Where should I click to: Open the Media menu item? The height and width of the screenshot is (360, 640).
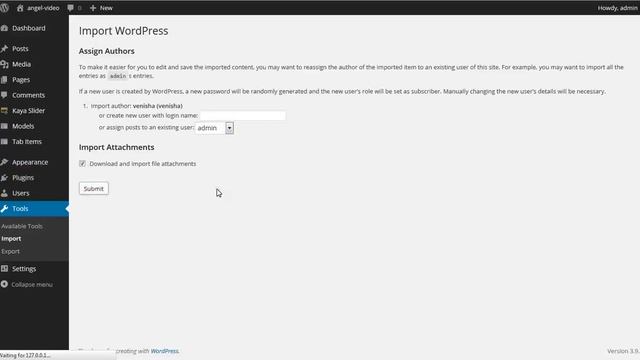(21, 64)
